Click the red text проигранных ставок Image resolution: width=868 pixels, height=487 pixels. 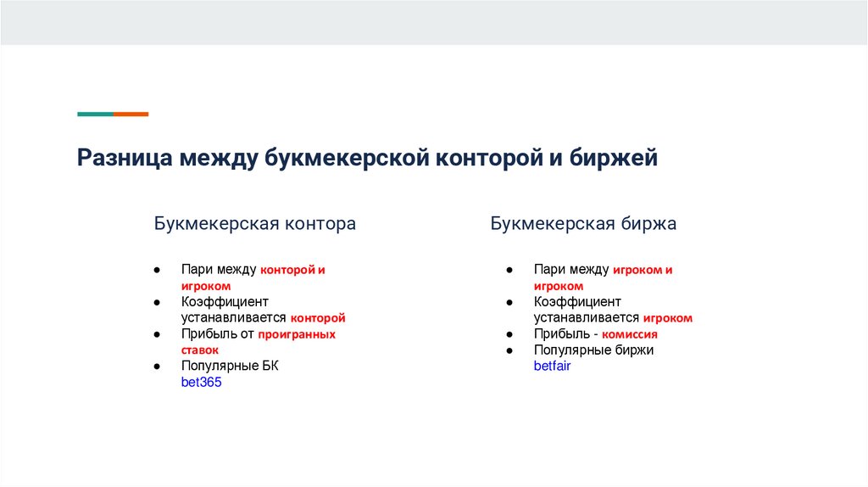(258, 343)
